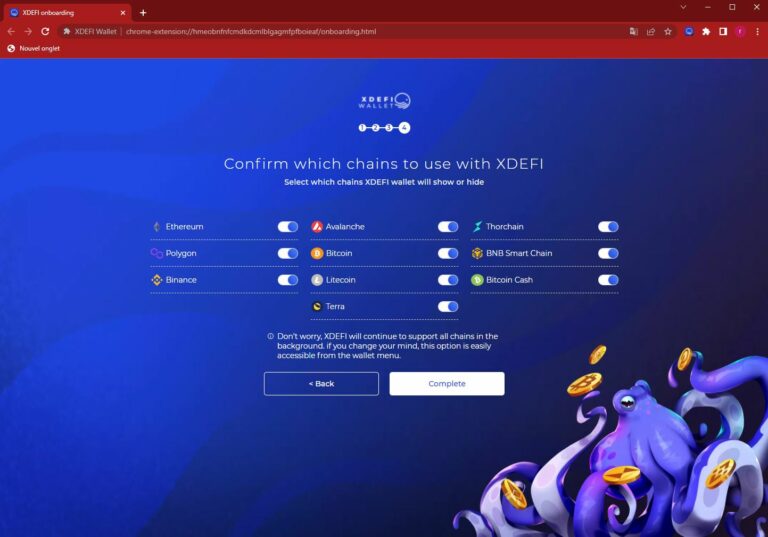
Task: Switch off the Terra chain toggle
Action: [448, 306]
